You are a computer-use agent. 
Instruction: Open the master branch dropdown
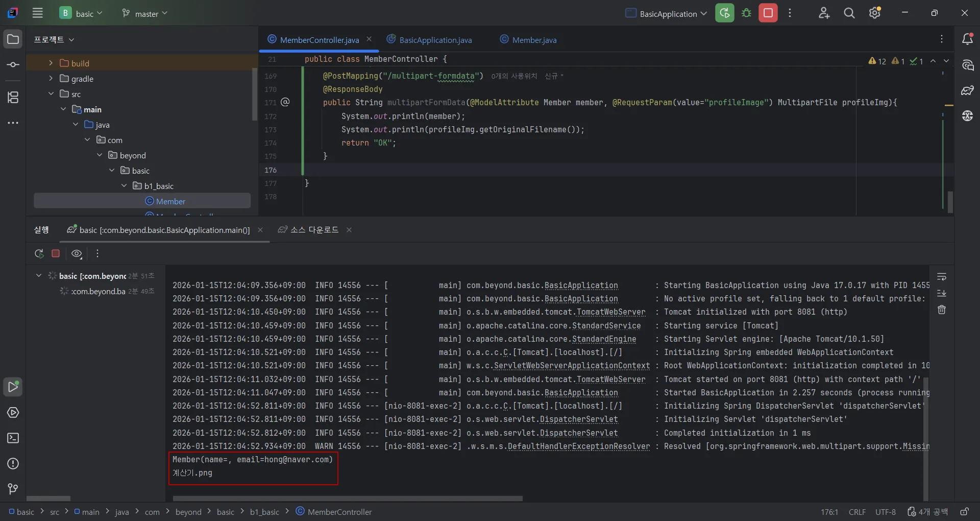145,13
